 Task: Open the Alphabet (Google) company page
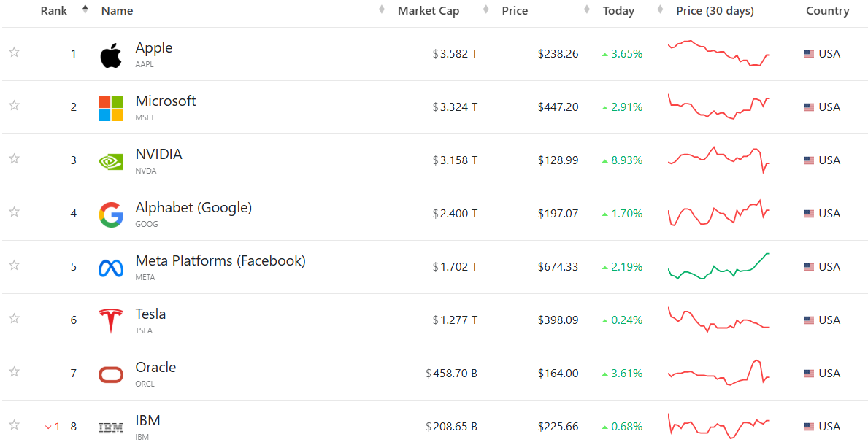coord(193,208)
